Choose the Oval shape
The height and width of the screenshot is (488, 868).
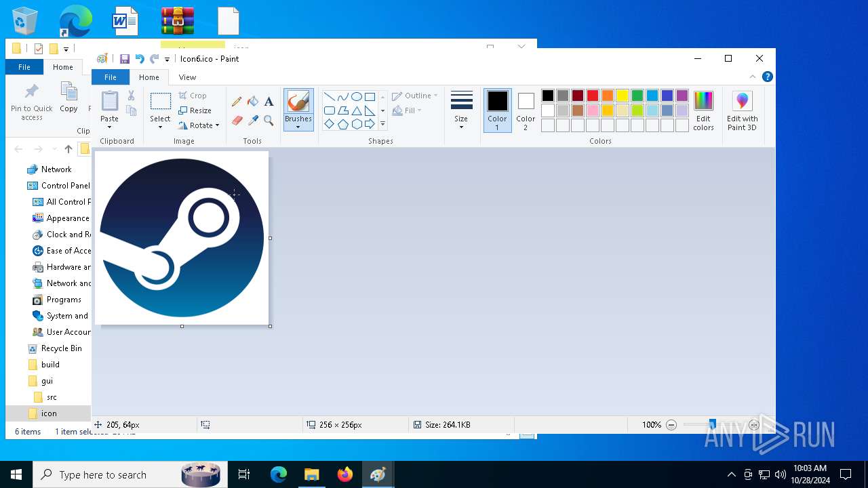pos(356,97)
